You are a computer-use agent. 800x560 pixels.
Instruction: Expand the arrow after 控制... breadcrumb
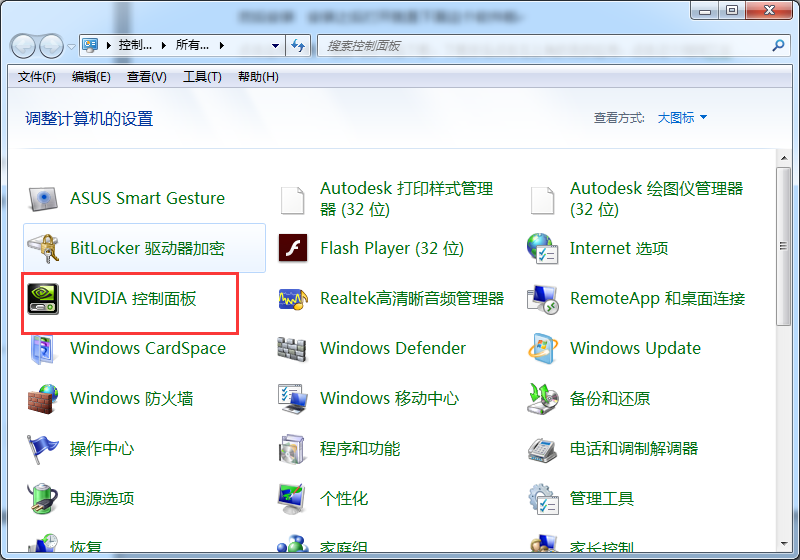click(x=164, y=45)
